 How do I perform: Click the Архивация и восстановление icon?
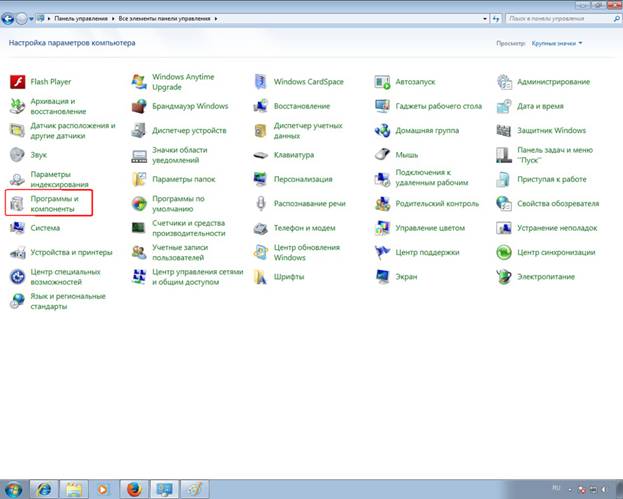pyautogui.click(x=17, y=106)
